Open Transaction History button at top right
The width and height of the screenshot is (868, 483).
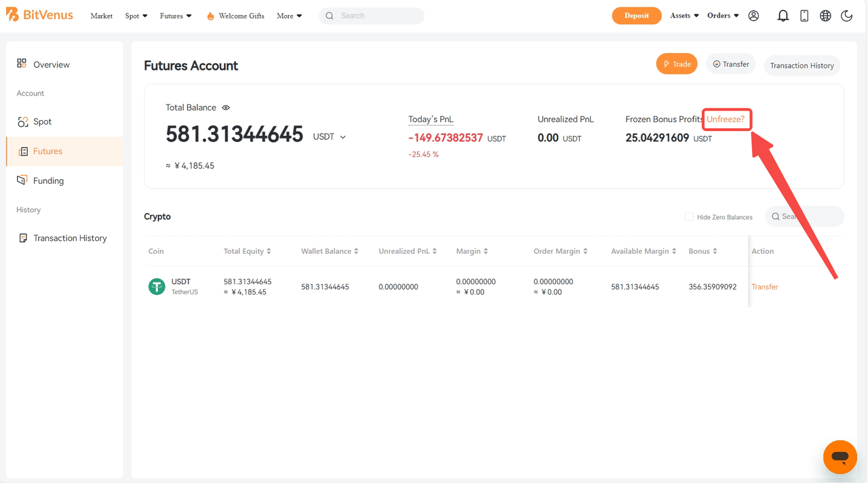pyautogui.click(x=802, y=65)
